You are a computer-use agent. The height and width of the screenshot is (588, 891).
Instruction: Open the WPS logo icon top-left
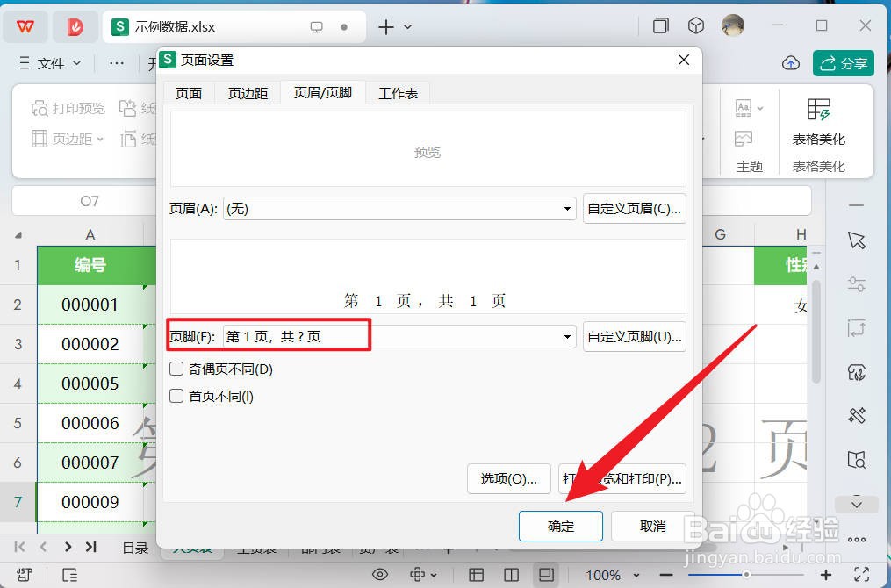(x=25, y=26)
